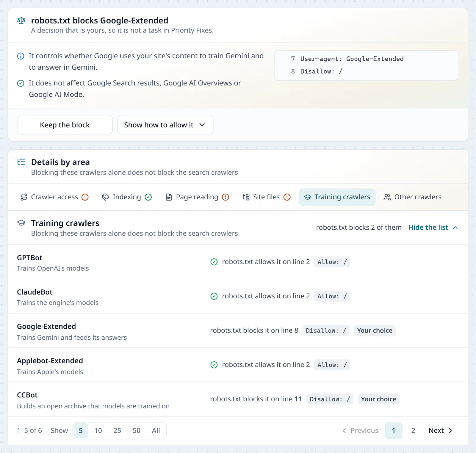Click the document icon on Page reading tab
This screenshot has height=453, width=476.
point(169,197)
